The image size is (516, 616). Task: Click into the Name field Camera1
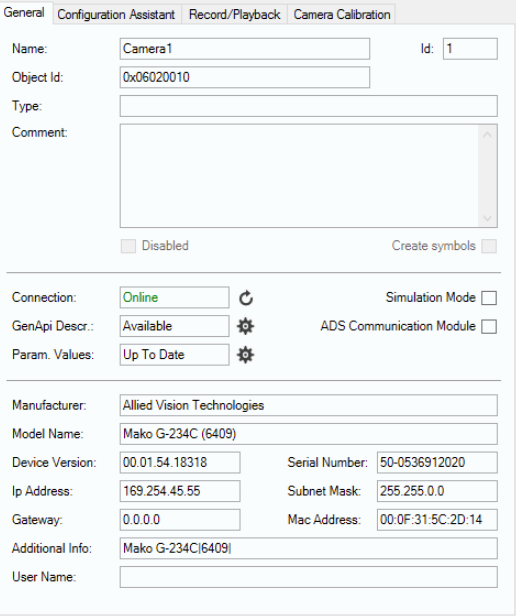(x=245, y=49)
